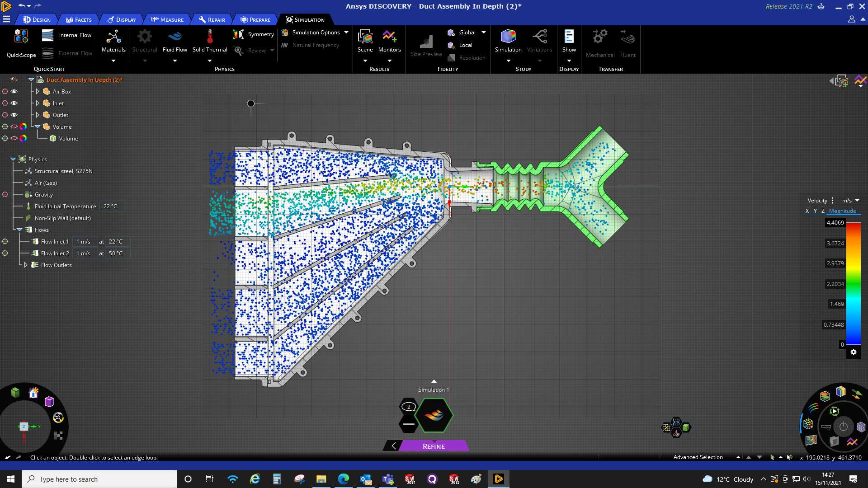This screenshot has width=868, height=488.
Task: Expand the Outlet tree node
Action: point(38,115)
